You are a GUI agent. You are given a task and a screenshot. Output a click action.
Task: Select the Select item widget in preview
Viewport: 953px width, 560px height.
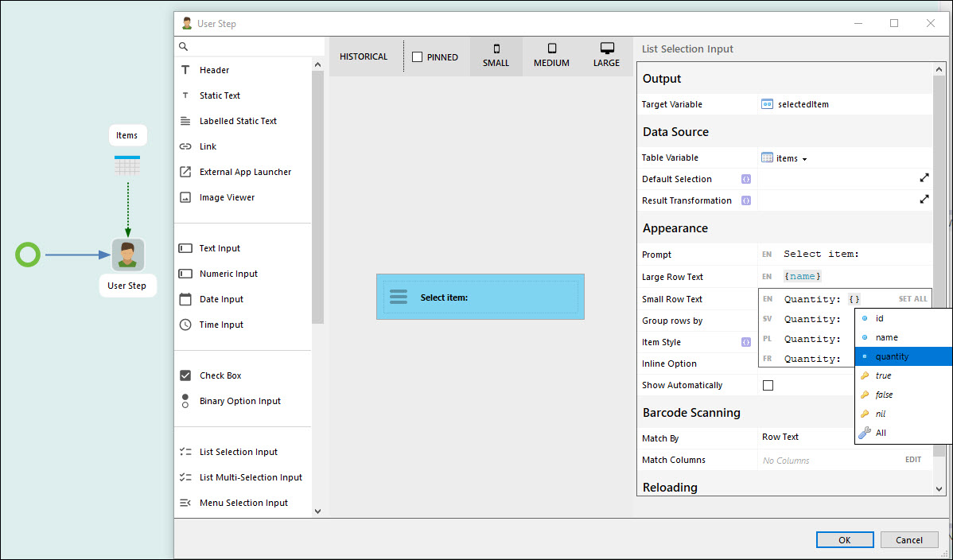pyautogui.click(x=480, y=297)
